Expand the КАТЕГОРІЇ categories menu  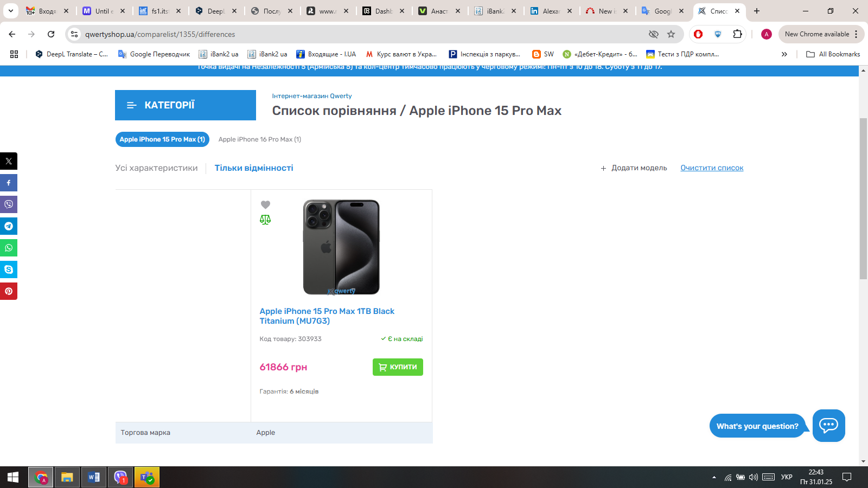tap(186, 105)
